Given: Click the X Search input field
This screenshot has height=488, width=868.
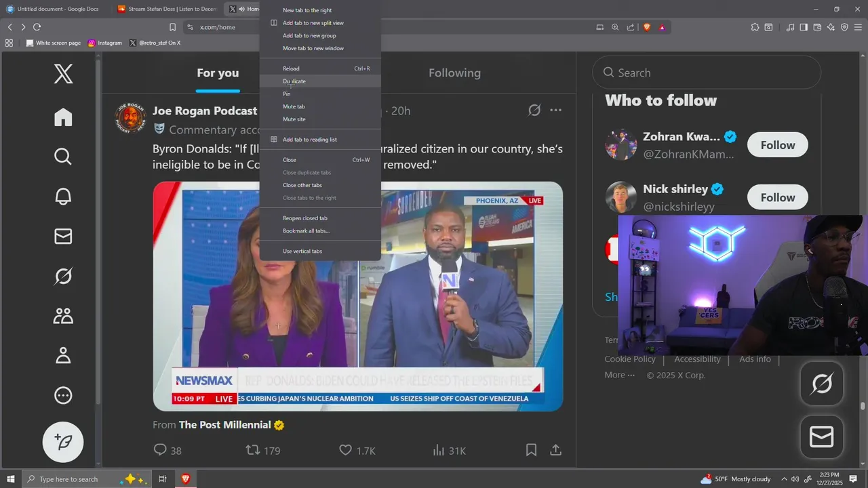Looking at the screenshot, I should click(707, 73).
